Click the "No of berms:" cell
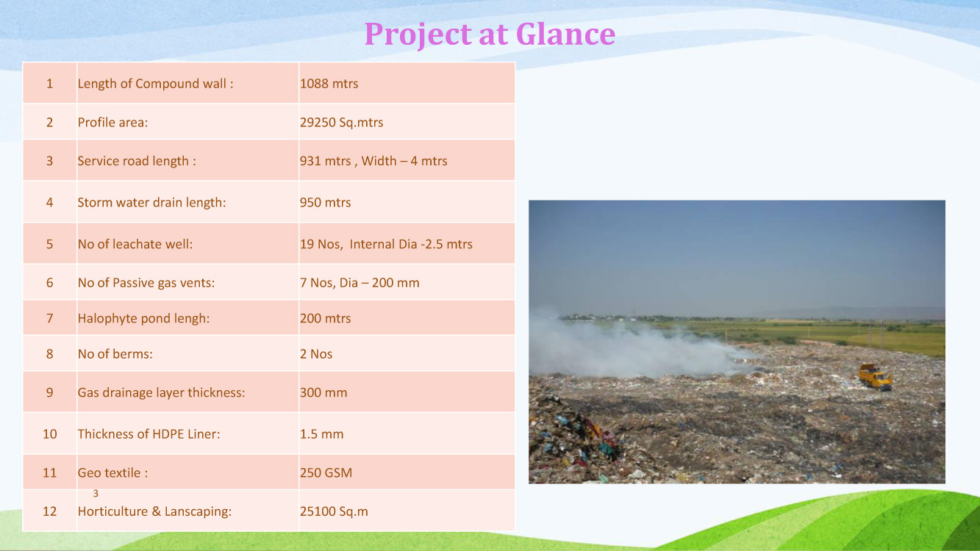This screenshot has height=551, width=980. 187,353
